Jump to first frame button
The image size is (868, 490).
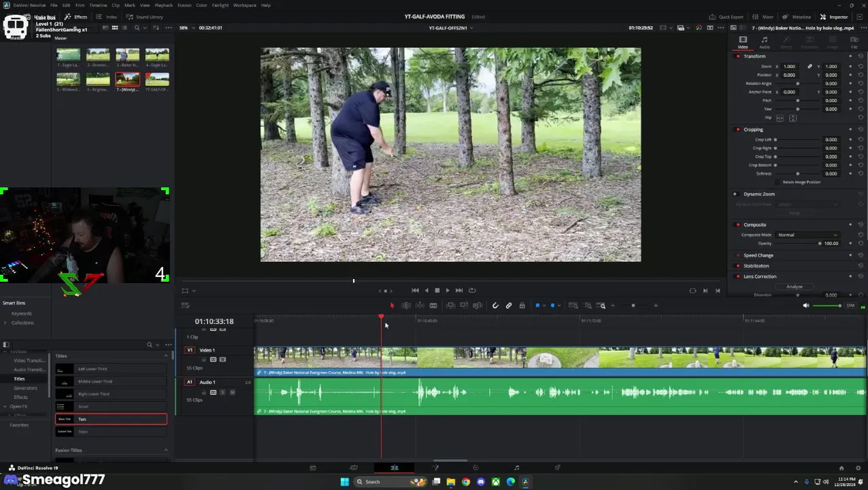(415, 291)
